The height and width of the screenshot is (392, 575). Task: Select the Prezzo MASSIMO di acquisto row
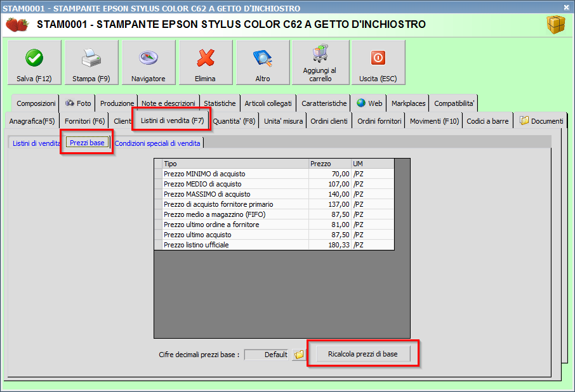(274, 194)
